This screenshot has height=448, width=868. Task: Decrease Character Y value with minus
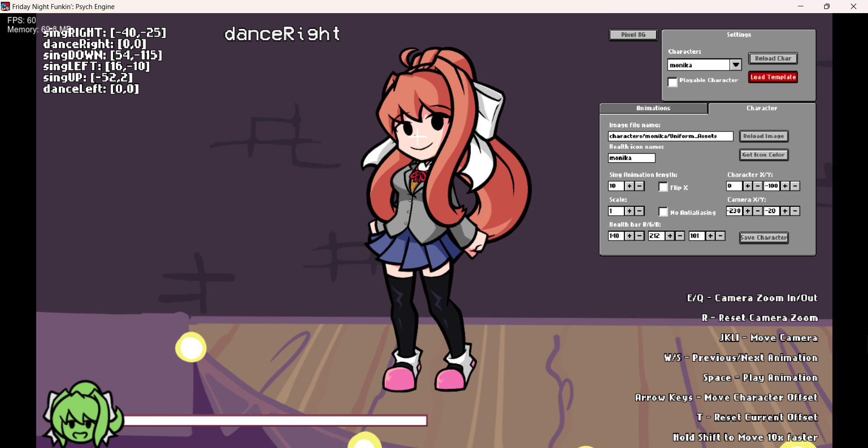[795, 186]
